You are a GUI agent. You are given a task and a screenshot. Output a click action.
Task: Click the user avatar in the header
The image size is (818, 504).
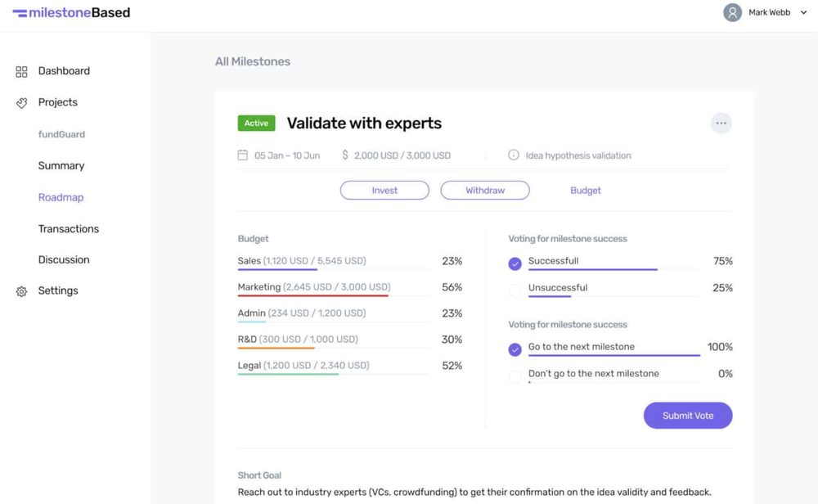(732, 12)
